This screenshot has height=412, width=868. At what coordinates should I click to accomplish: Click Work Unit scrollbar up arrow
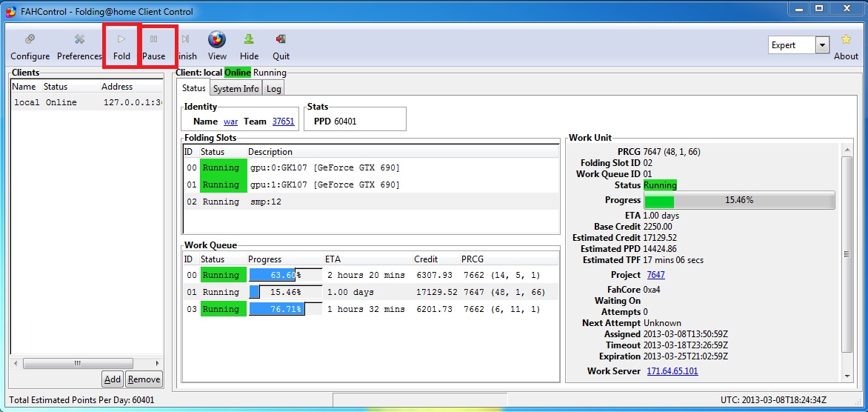click(847, 150)
